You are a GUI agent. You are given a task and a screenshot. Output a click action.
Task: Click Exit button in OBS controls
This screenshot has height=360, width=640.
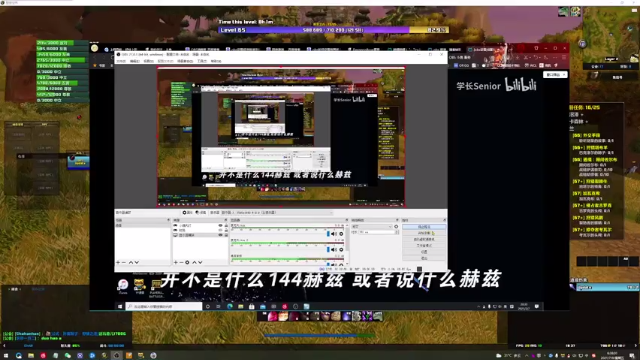coord(424,258)
